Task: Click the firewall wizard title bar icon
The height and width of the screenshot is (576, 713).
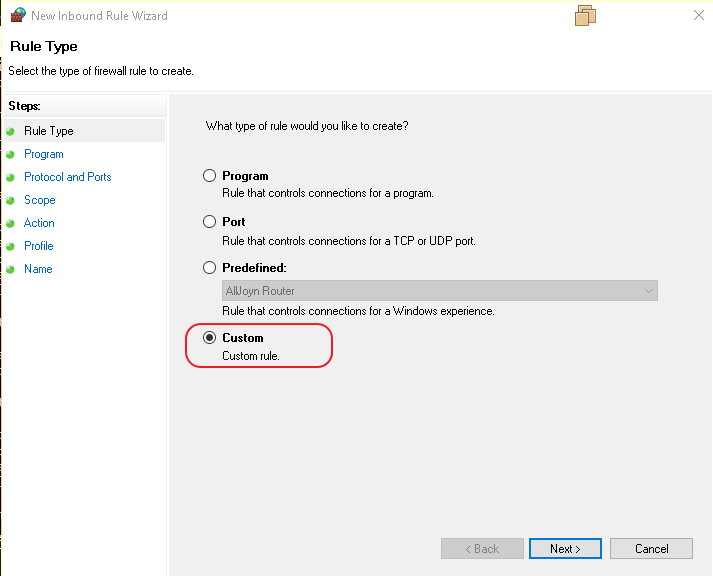Action: (x=17, y=16)
